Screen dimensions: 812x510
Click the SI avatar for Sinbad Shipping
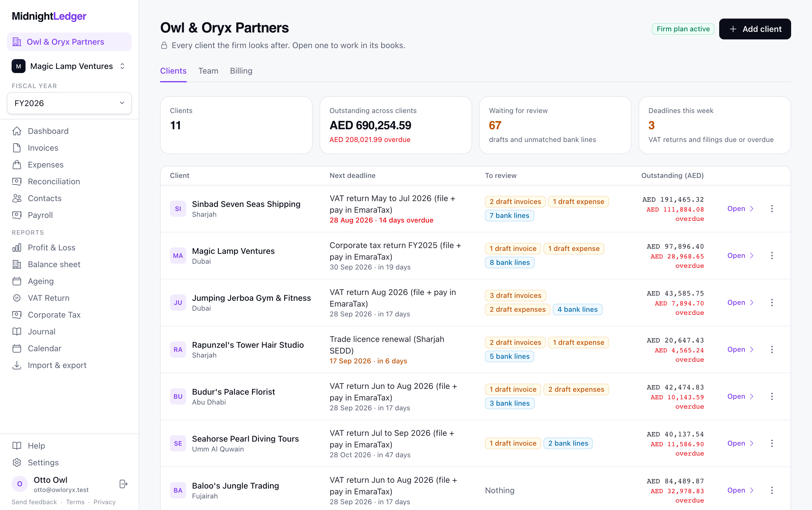[178, 209]
